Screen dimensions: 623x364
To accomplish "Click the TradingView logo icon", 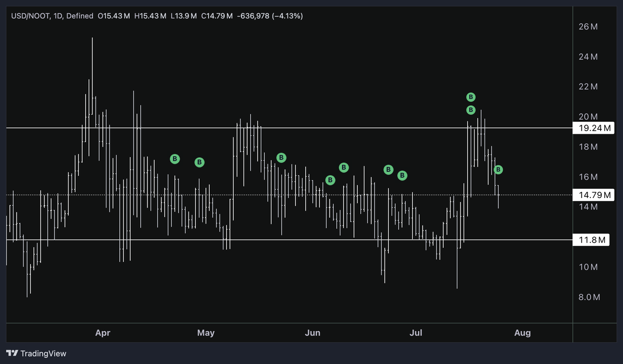I will pyautogui.click(x=12, y=354).
